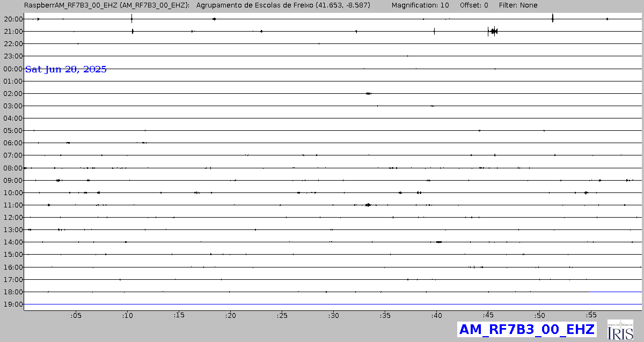The height and width of the screenshot is (342, 644).
Task: Click the 13:00 hour label
Action: 13,230
